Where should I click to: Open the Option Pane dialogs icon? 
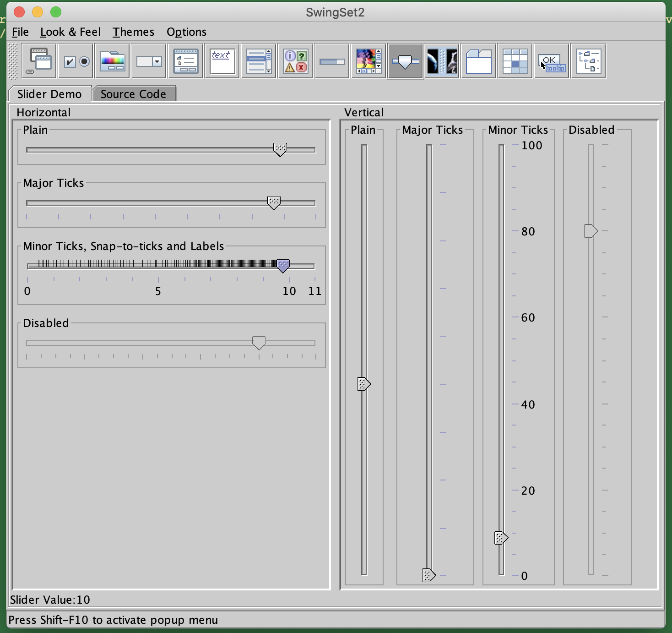click(x=295, y=61)
